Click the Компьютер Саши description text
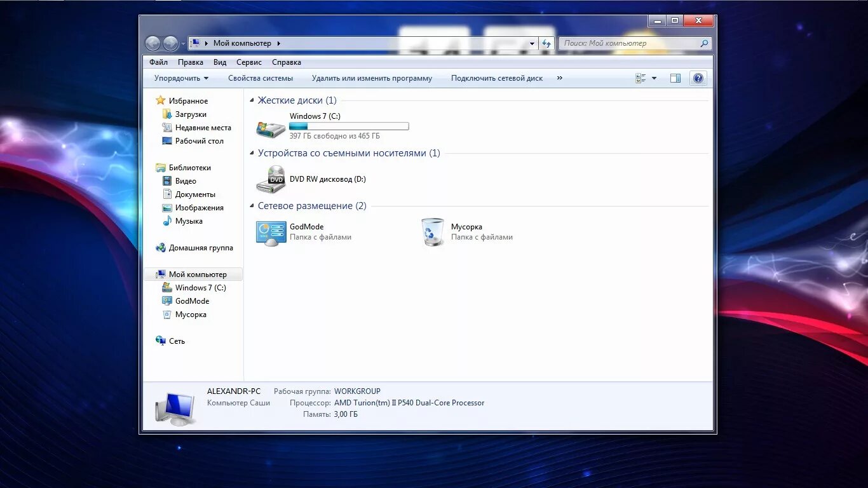Screen dimensions: 868x488 [x=238, y=403]
